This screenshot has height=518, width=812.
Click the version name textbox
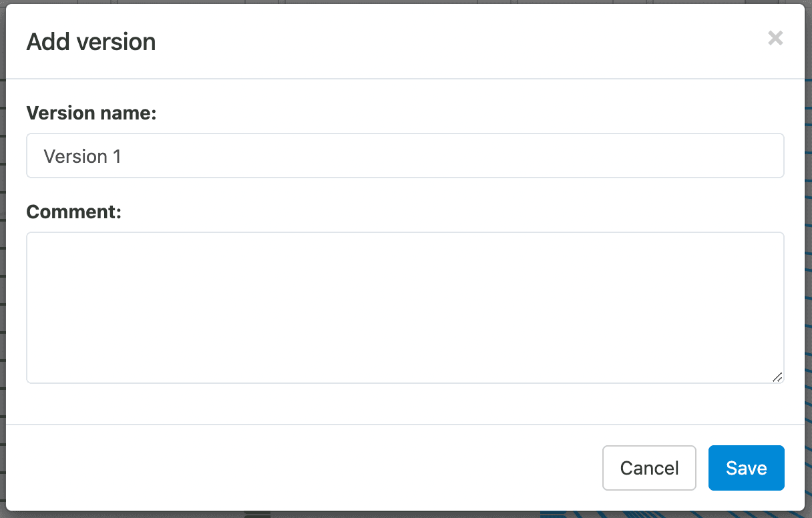point(405,156)
